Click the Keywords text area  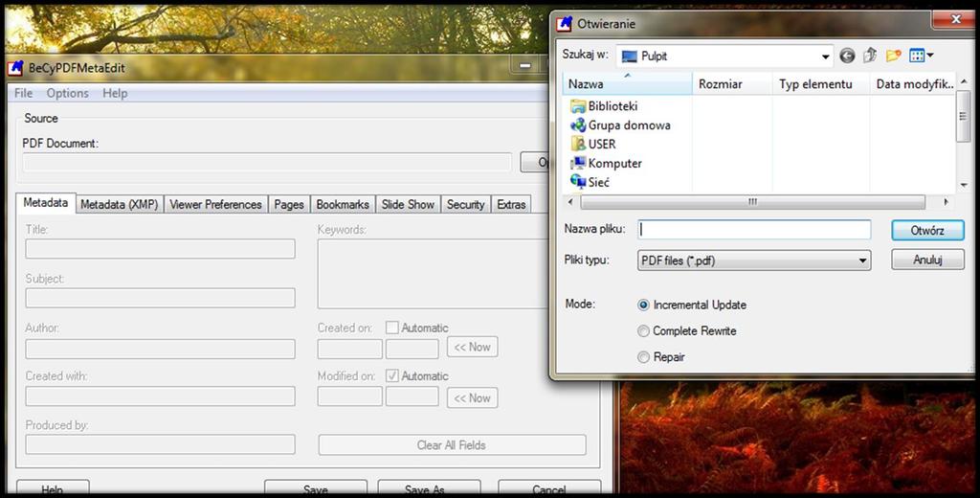[x=434, y=273]
